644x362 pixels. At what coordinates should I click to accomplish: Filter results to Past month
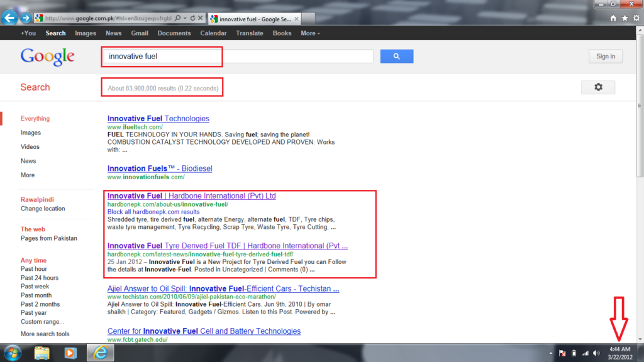tap(36, 295)
